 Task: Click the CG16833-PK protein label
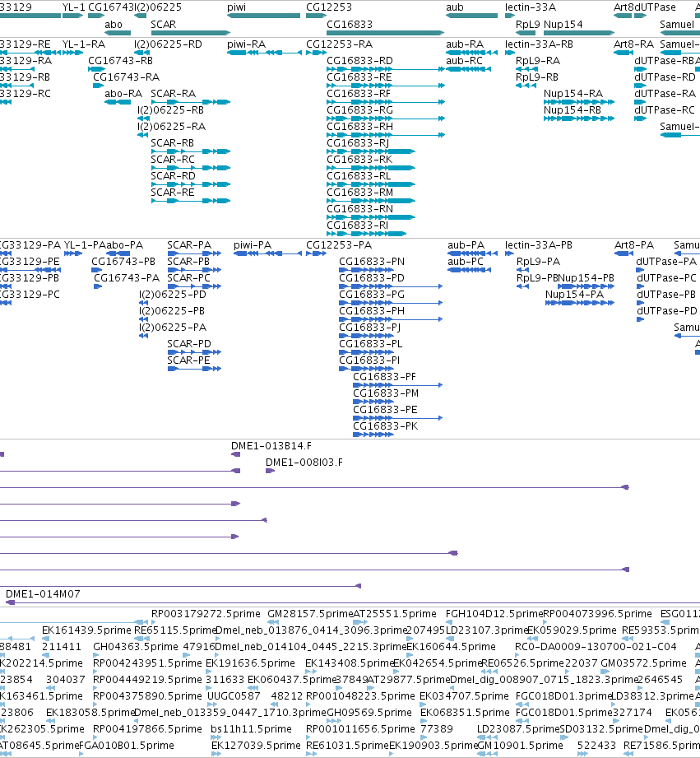click(386, 426)
